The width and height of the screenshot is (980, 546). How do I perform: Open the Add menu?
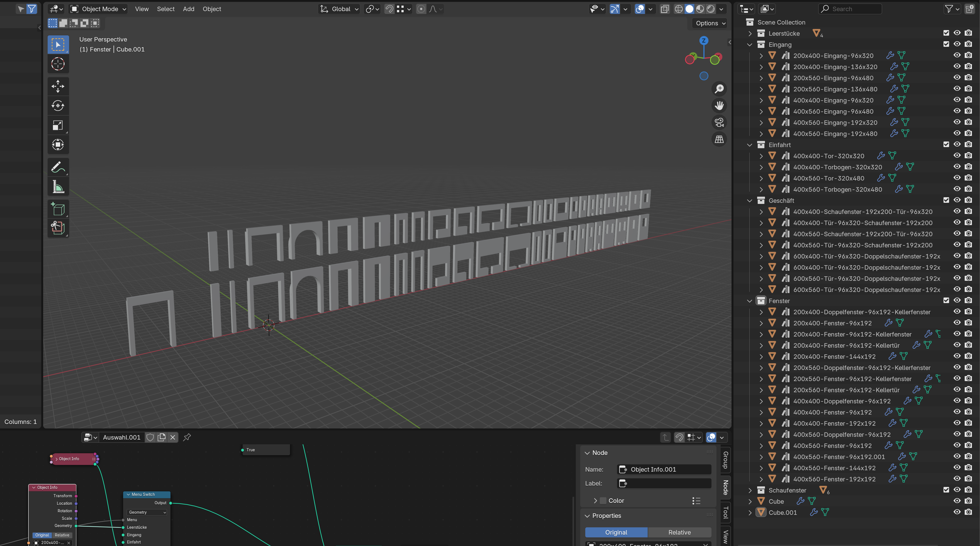pos(188,9)
